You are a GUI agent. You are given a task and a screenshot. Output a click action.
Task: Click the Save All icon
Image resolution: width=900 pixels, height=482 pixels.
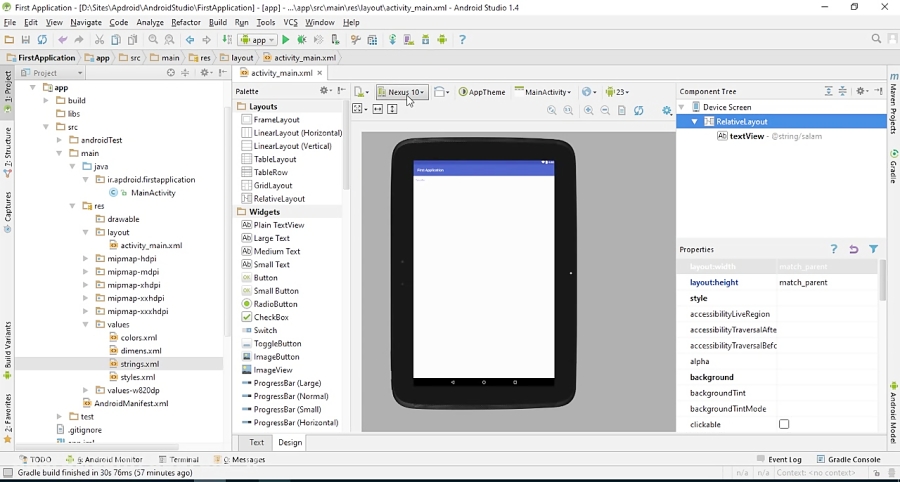coord(26,40)
